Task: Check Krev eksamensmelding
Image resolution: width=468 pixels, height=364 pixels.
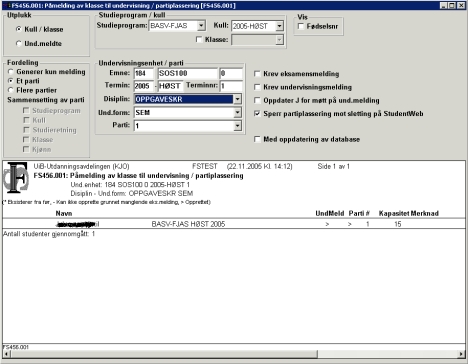Action: point(257,74)
